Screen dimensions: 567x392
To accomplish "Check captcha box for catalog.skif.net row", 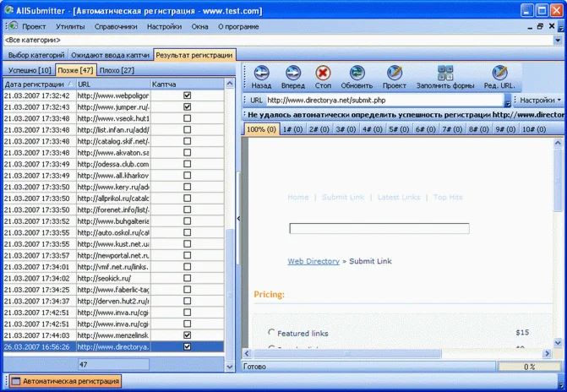I will [187, 141].
